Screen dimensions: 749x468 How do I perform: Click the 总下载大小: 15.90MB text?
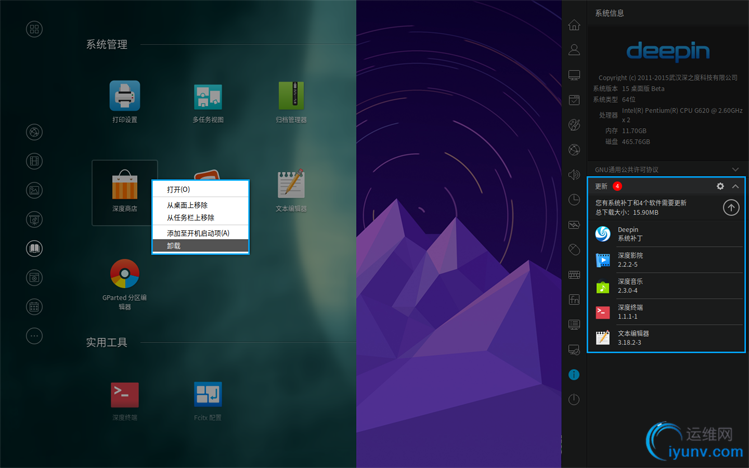627,212
